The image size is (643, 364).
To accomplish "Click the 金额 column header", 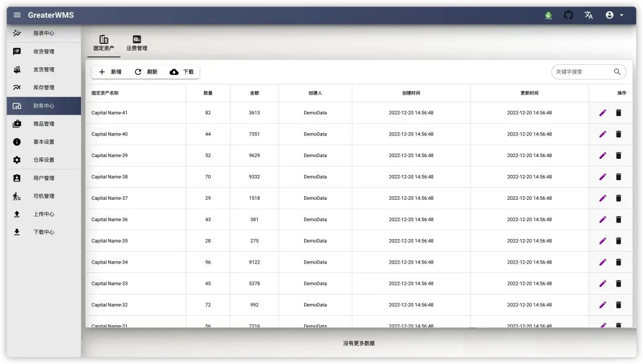I will coord(254,93).
